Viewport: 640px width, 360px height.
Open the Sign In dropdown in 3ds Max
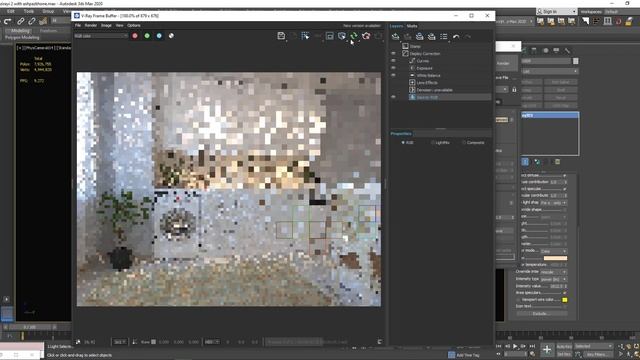[x=557, y=11]
